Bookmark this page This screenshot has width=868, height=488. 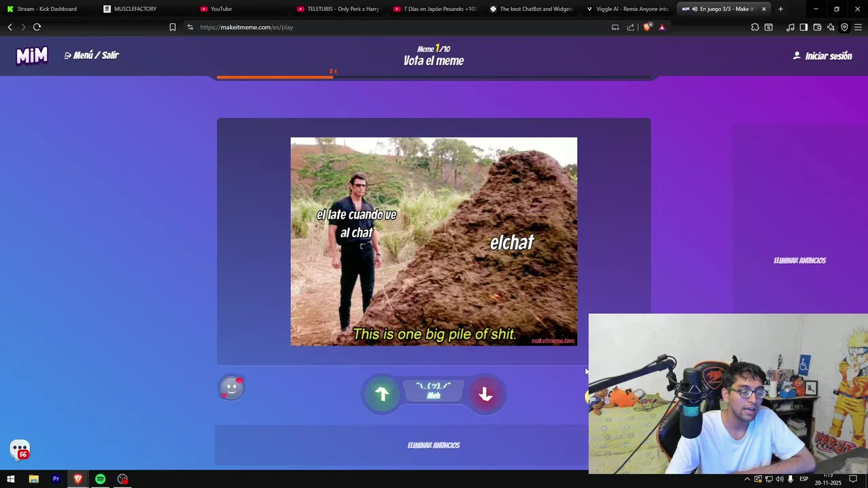[172, 27]
